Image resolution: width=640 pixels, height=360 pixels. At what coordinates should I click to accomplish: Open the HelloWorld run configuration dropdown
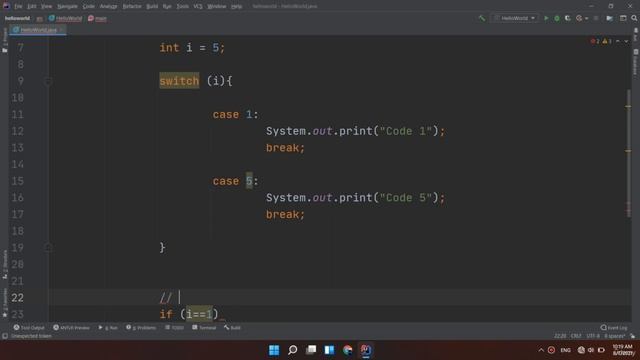pyautogui.click(x=515, y=18)
